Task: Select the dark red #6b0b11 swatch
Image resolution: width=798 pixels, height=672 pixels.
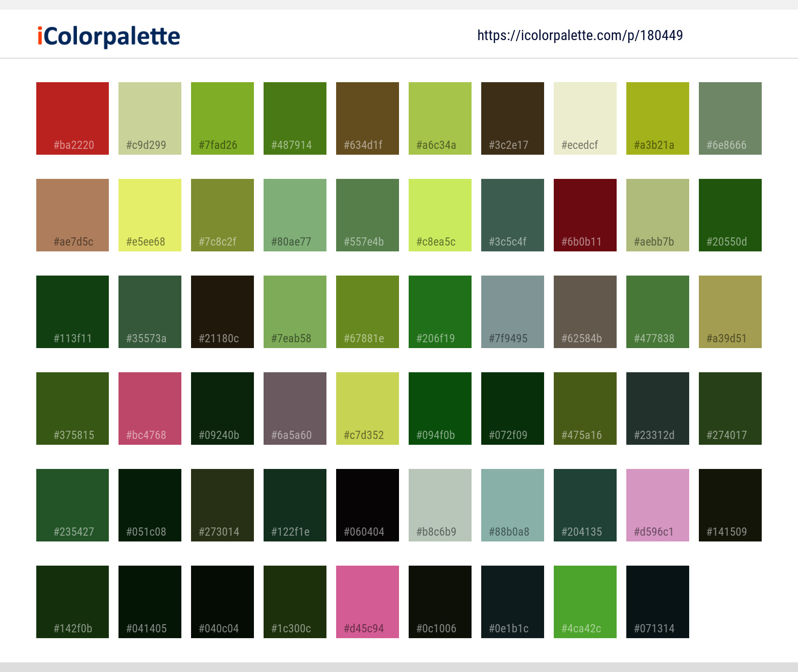Action: (x=585, y=215)
